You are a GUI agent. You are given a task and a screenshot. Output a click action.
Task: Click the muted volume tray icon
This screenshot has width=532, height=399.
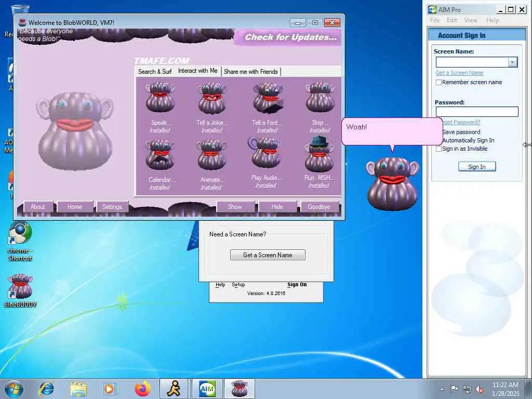point(480,390)
